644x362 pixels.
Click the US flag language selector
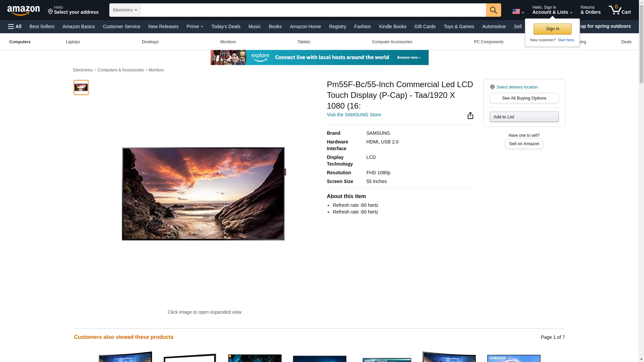click(x=518, y=11)
